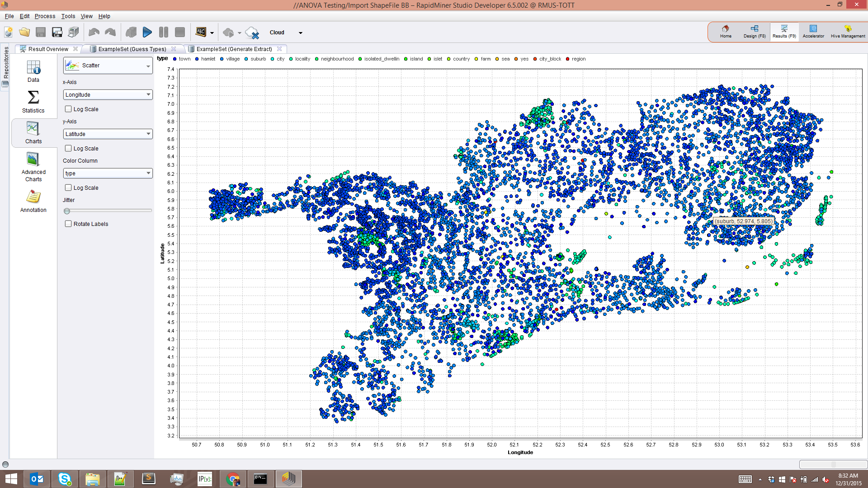The height and width of the screenshot is (488, 868).
Task: Create a new process with the toolbar icon
Action: point(8,32)
